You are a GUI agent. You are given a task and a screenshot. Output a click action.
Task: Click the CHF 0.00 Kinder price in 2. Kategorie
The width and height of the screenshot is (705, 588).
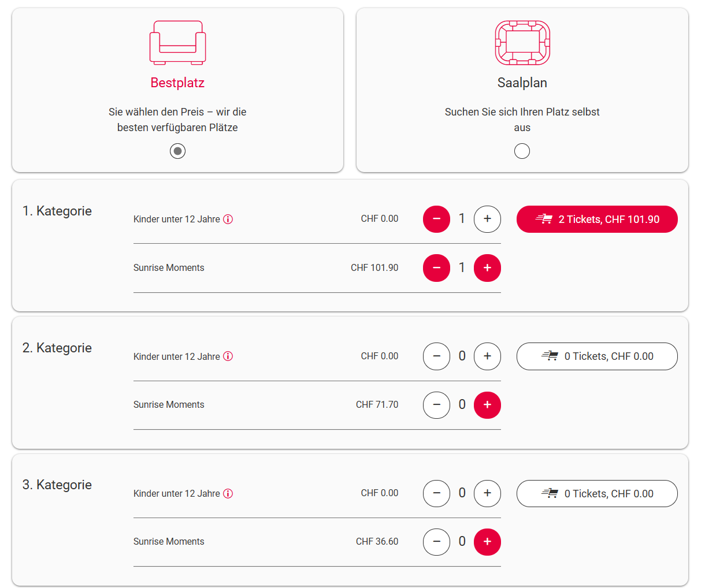[x=380, y=356]
